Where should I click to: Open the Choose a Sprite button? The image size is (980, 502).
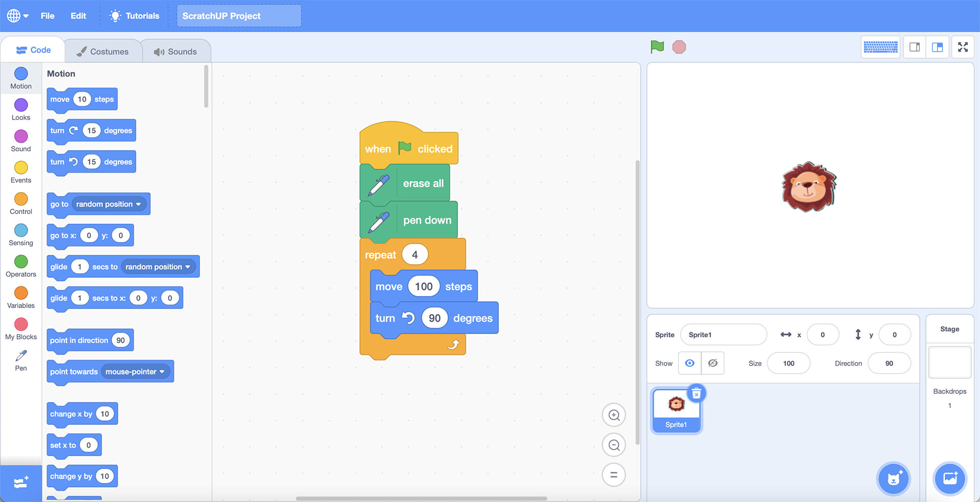[x=893, y=479]
